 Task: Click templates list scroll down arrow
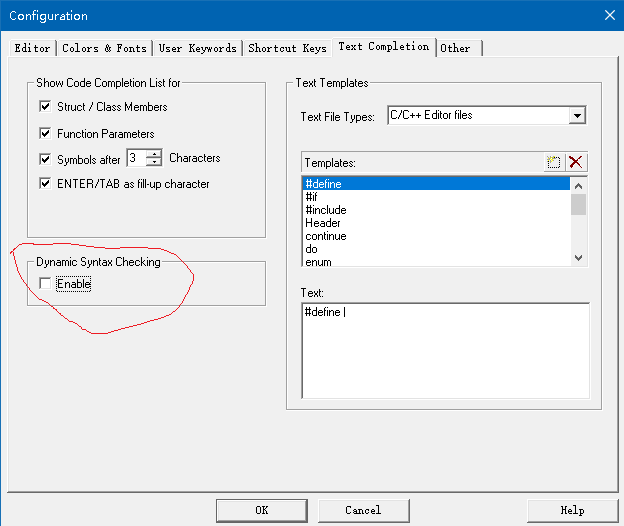tap(579, 258)
